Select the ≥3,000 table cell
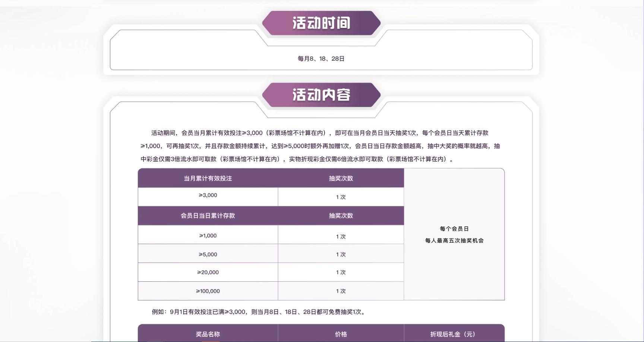Image resolution: width=644 pixels, height=342 pixels. click(x=208, y=195)
